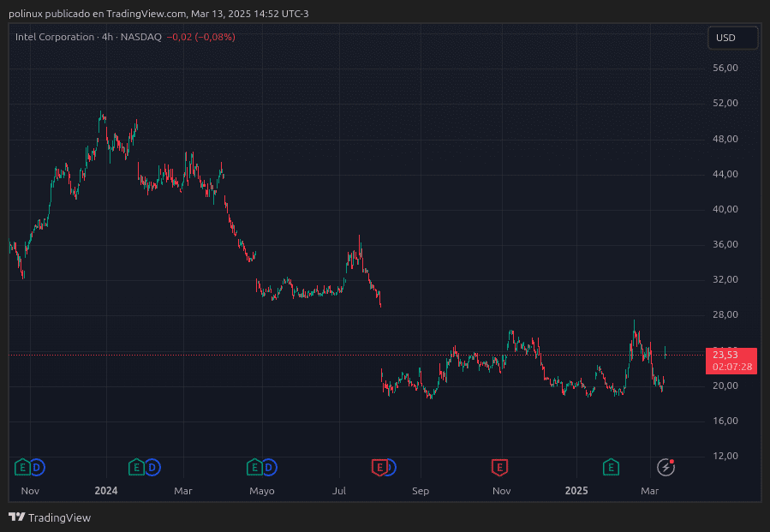The width and height of the screenshot is (770, 532).
Task: Click the 12,00 price axis label
Action: tap(725, 457)
